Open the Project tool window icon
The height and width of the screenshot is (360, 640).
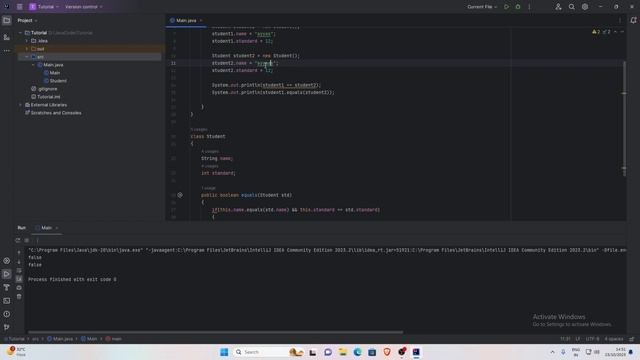[7, 20]
